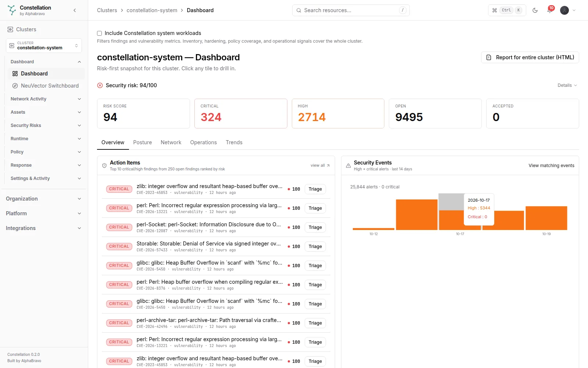Collapse the sidebar with the arrow icon
The height and width of the screenshot is (368, 588).
[75, 10]
